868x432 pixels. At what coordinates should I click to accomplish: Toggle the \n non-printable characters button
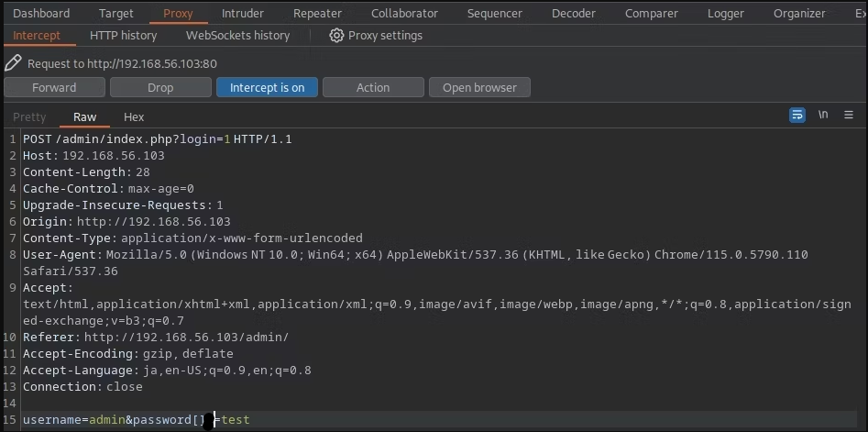click(823, 115)
